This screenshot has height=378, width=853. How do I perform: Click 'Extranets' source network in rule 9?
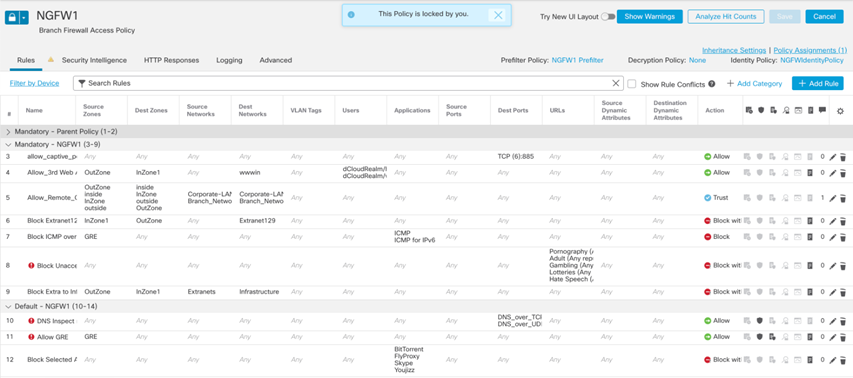coord(201,292)
